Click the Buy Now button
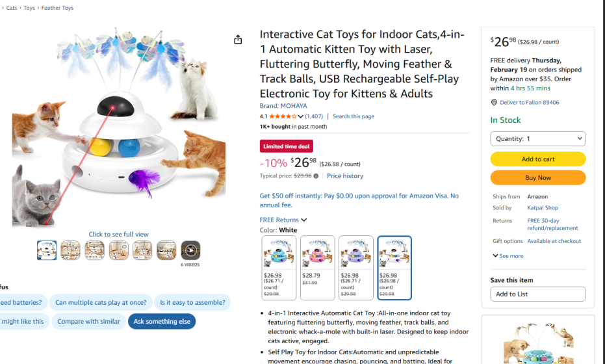 click(x=537, y=177)
